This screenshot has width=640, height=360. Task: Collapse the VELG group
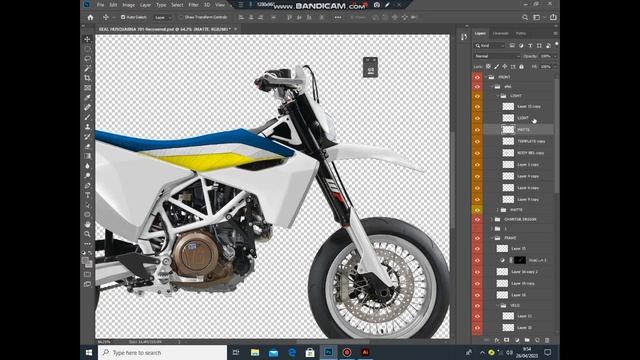point(498,305)
